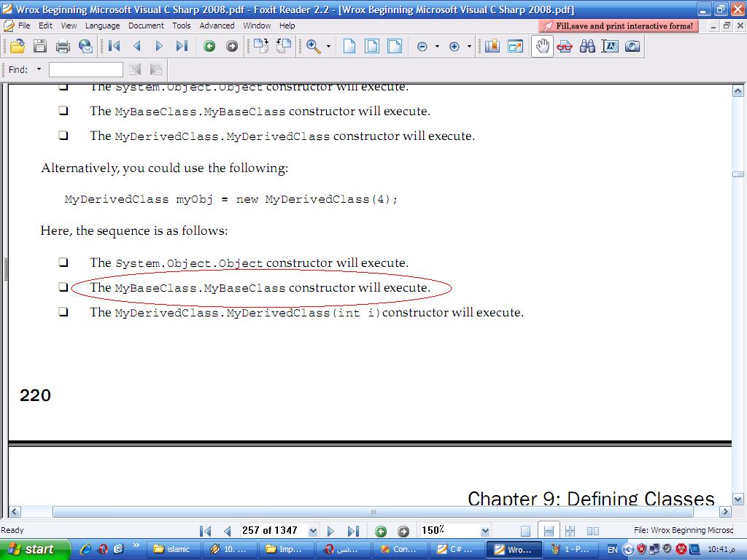Open the page number dropdown
The image size is (747, 560).
pyautogui.click(x=313, y=531)
